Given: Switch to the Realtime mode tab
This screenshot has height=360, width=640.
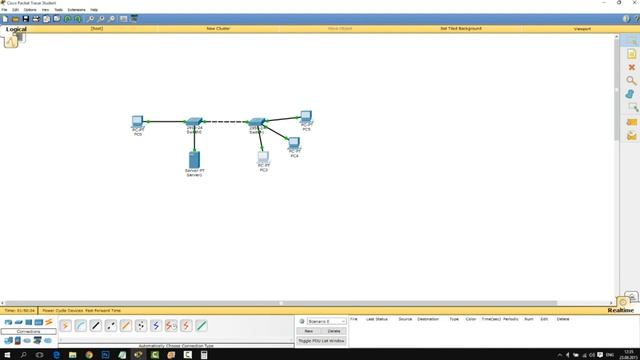Looking at the screenshot, I should click(620, 310).
